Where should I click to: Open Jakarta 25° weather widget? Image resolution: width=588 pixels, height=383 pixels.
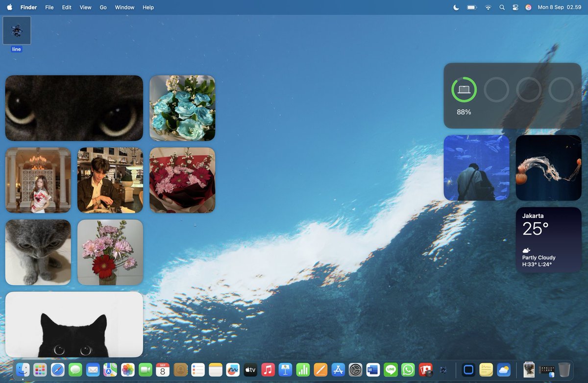pyautogui.click(x=549, y=240)
